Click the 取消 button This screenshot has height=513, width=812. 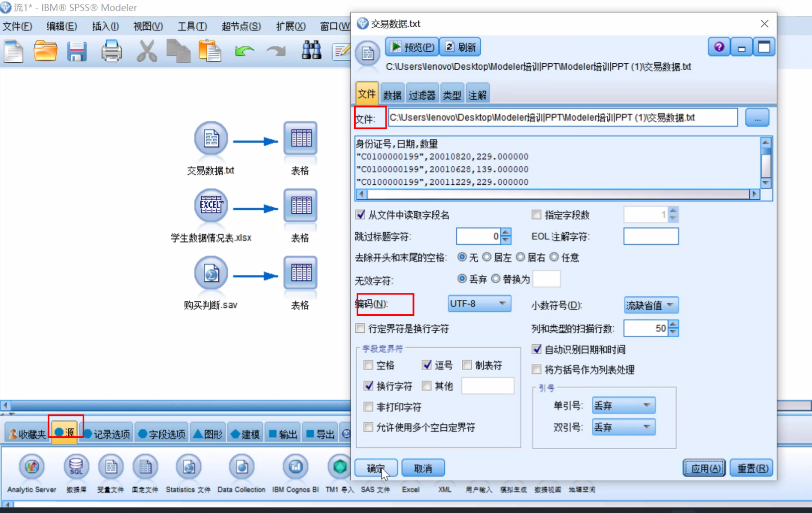click(x=423, y=468)
